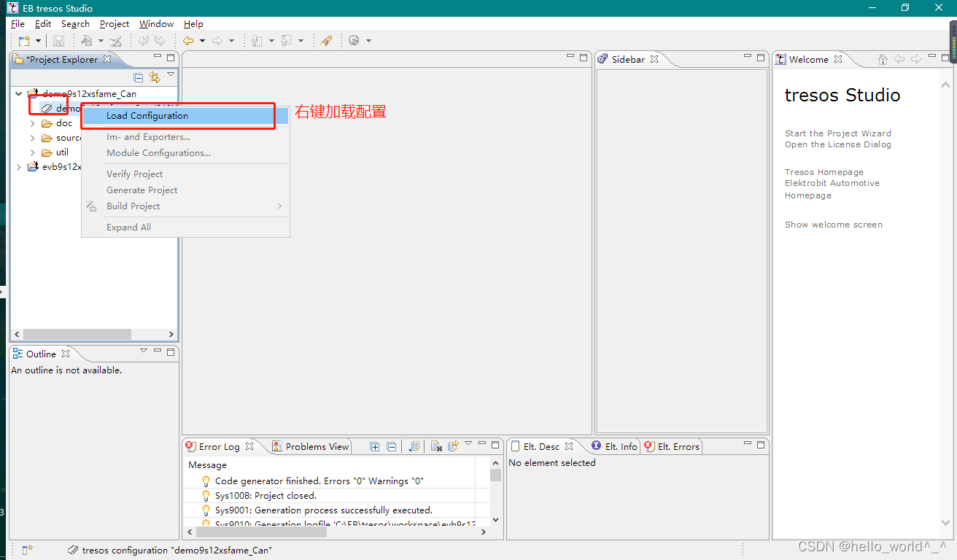Click the New wizard toolbar icon

[25, 41]
